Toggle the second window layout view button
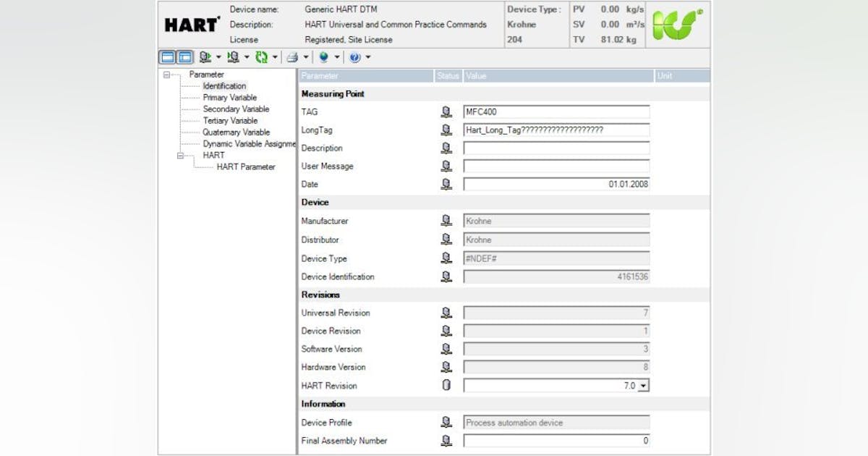 click(184, 57)
